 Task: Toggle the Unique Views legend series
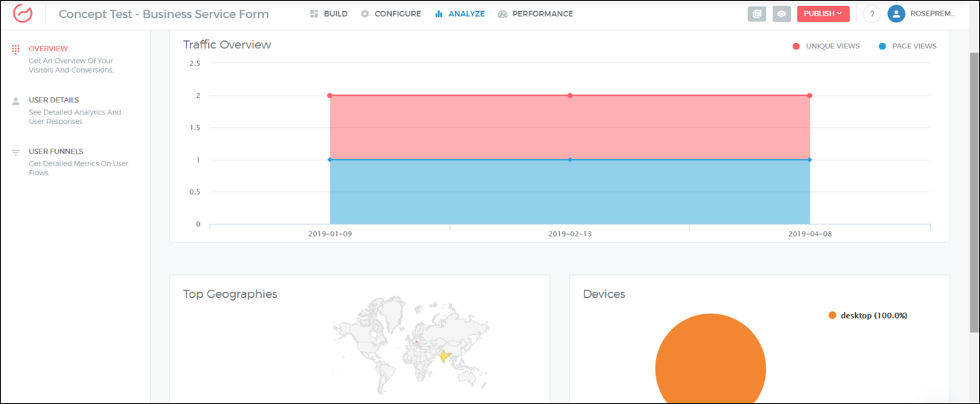pyautogui.click(x=826, y=46)
